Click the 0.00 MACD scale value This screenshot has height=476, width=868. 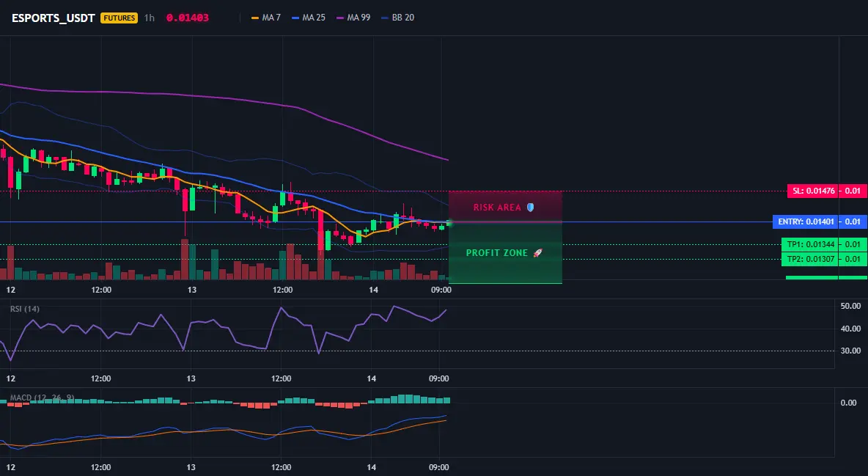[849, 403]
